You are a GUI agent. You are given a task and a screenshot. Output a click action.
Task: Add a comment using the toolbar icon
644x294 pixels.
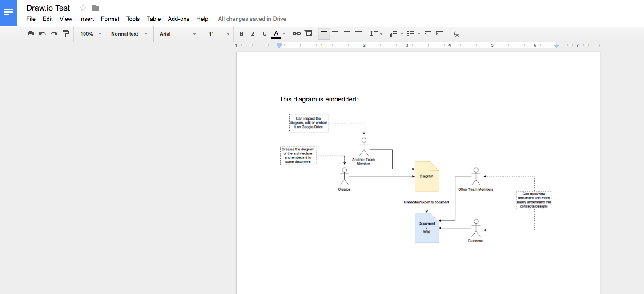(308, 34)
